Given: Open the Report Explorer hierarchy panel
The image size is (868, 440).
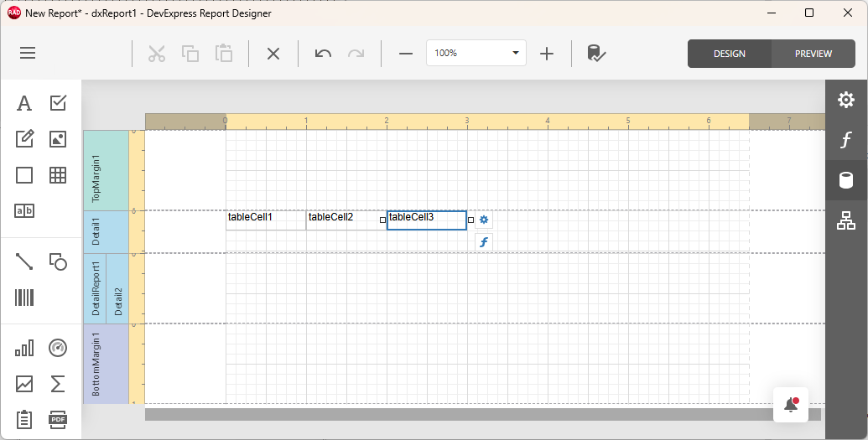Looking at the screenshot, I should (x=846, y=220).
